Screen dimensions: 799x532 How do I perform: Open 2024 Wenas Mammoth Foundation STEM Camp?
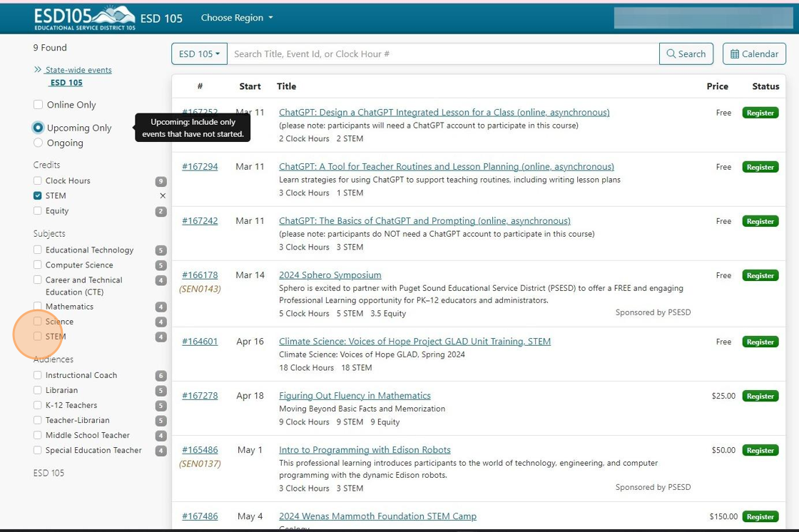click(x=377, y=516)
